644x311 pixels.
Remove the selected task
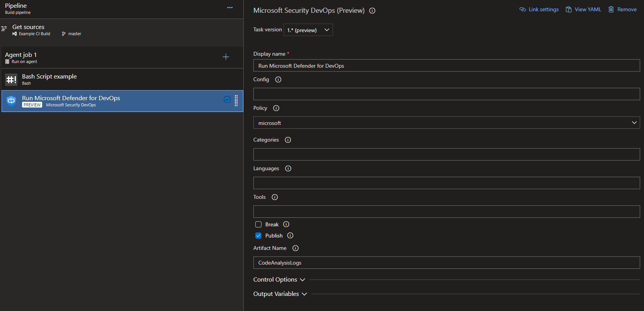pos(622,9)
